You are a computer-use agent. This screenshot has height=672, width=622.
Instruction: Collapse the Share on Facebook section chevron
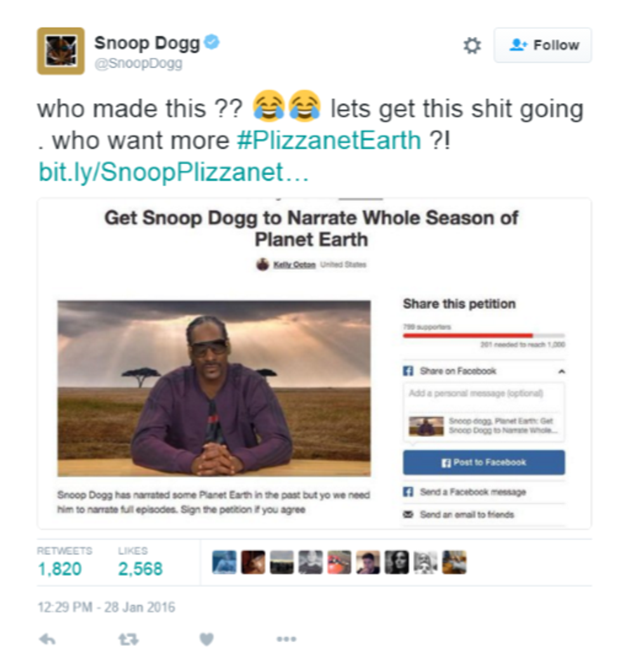pyautogui.click(x=562, y=371)
